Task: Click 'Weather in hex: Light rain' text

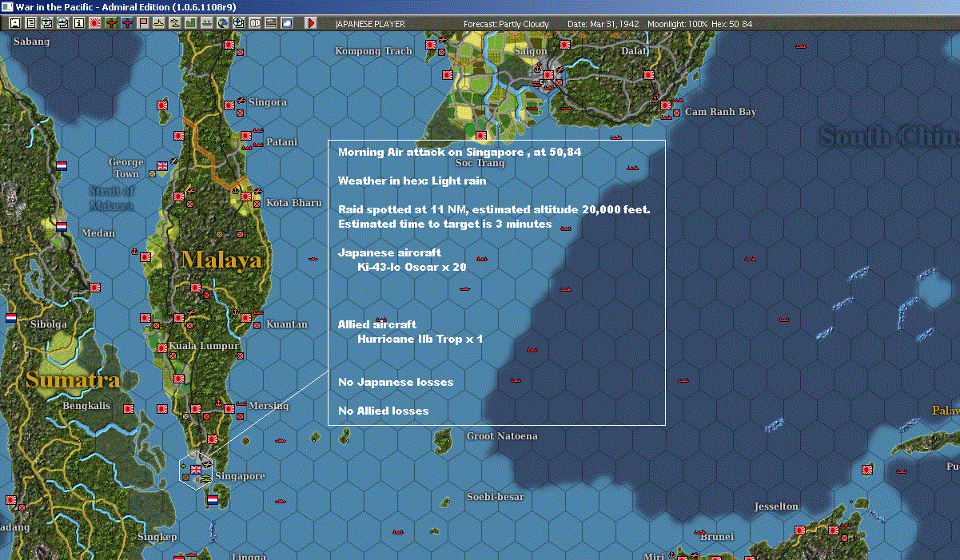Action: (x=412, y=181)
